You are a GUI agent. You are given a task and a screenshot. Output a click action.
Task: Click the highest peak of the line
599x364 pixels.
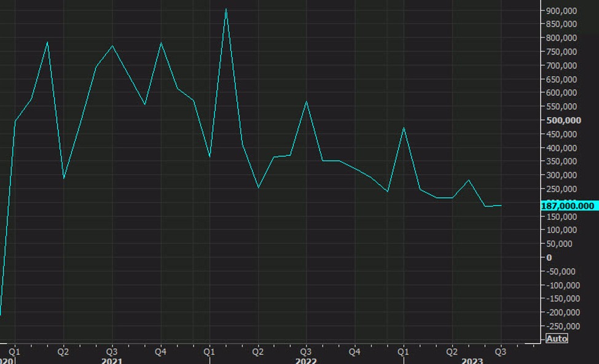coord(226,9)
